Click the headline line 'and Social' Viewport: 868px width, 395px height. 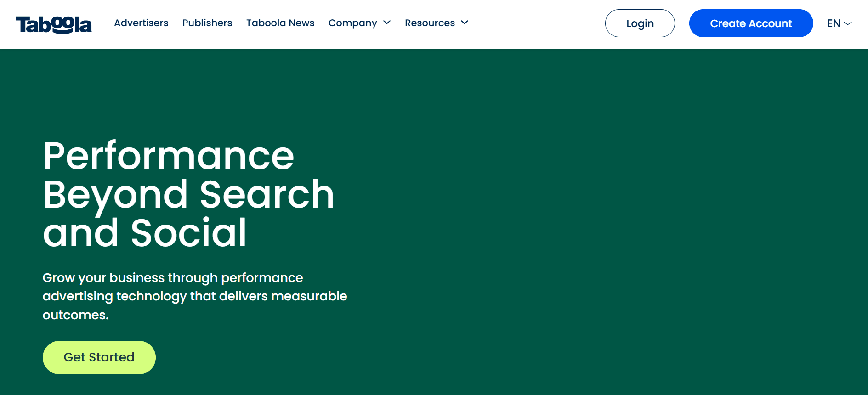click(x=144, y=233)
